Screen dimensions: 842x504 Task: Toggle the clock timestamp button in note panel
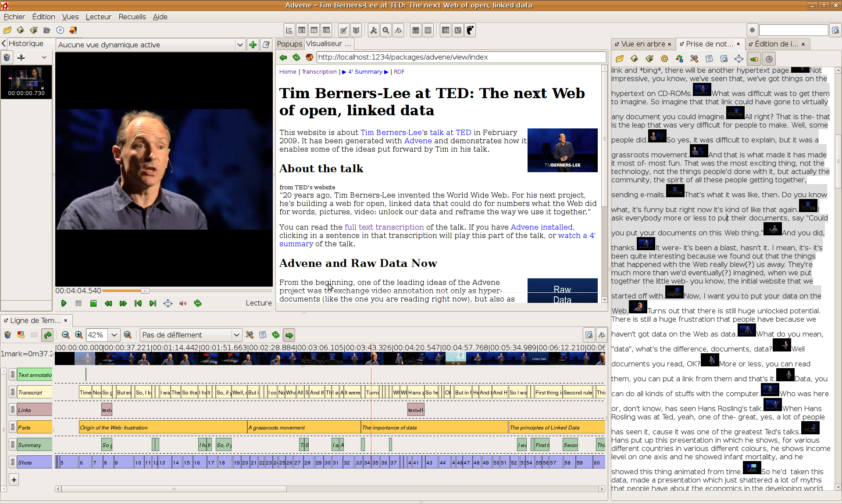[x=769, y=59]
